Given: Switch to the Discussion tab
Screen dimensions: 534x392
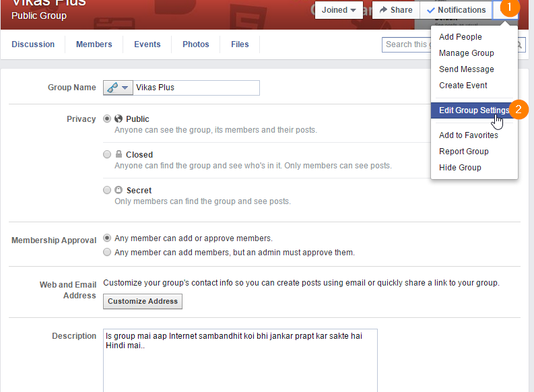Looking at the screenshot, I should click(33, 44).
